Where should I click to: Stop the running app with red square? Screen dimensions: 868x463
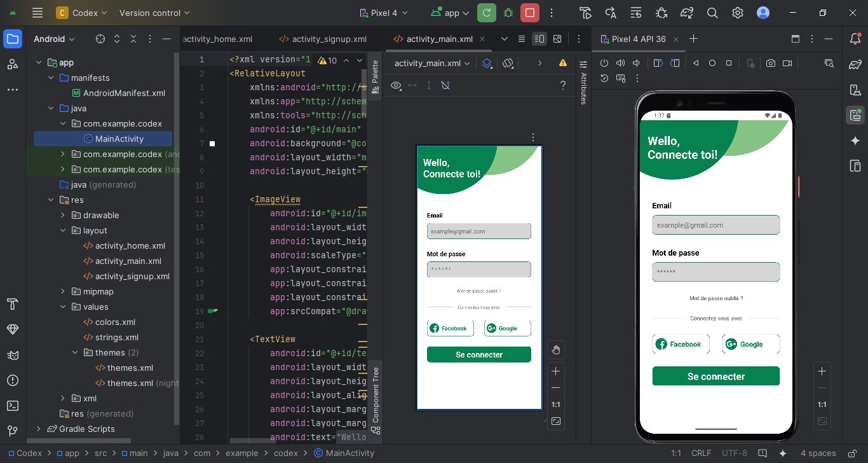[530, 13]
